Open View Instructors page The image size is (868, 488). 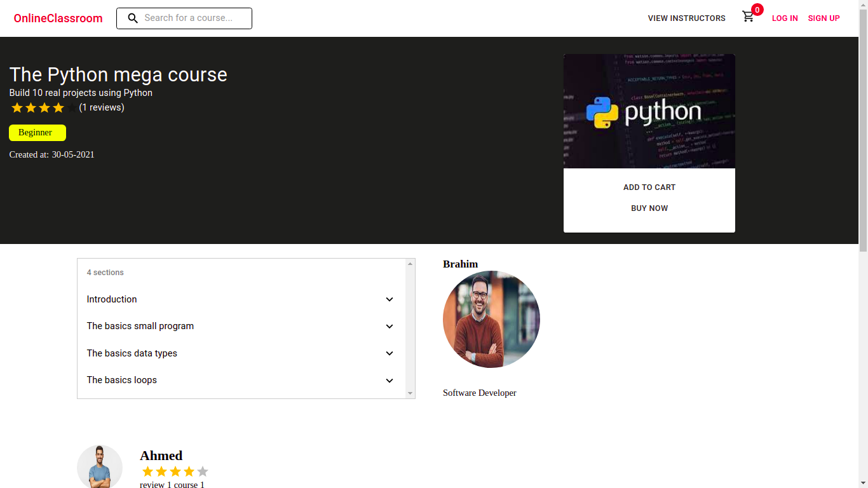(x=686, y=18)
